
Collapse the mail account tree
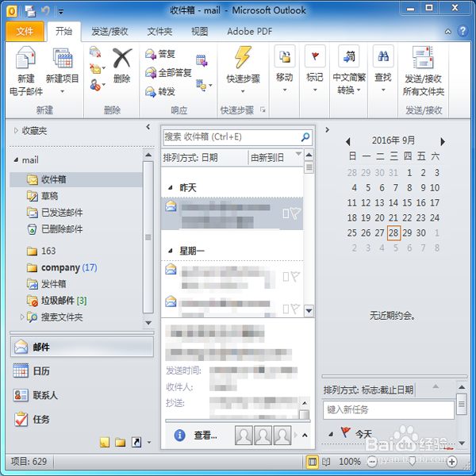pyautogui.click(x=16, y=159)
